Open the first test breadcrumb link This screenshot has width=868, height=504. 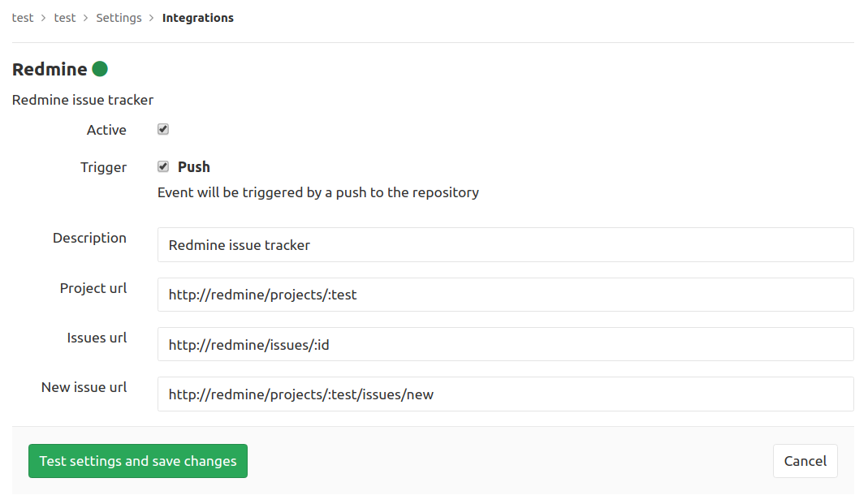[23, 18]
